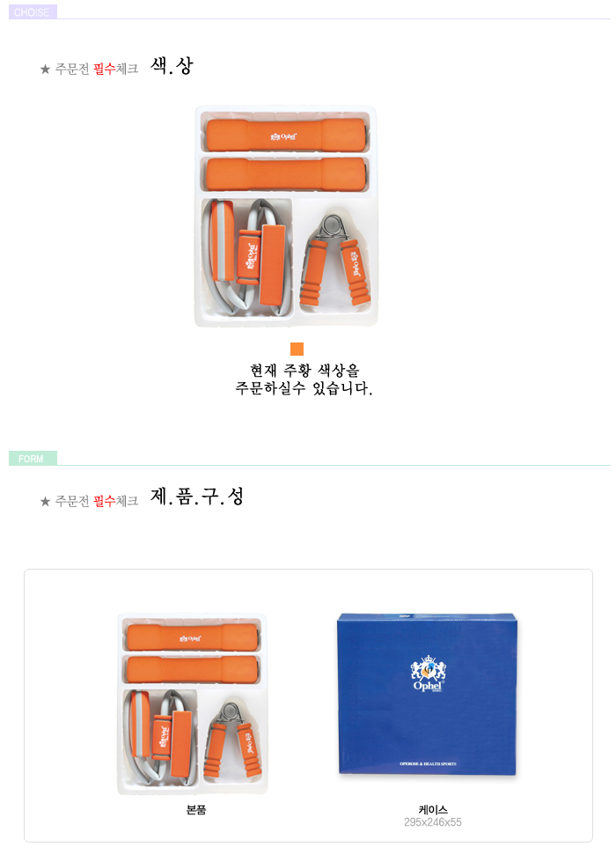Click the 색.상 heading text

tap(172, 66)
